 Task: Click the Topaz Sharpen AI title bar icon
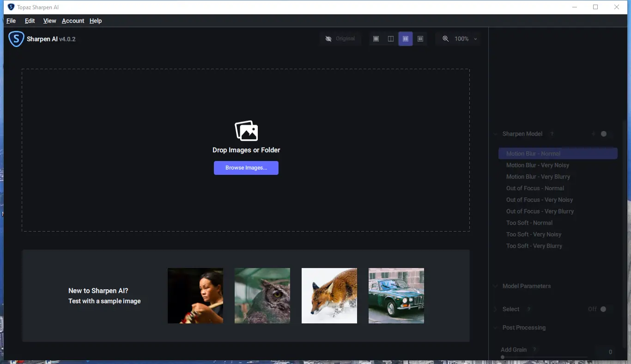pyautogui.click(x=11, y=7)
